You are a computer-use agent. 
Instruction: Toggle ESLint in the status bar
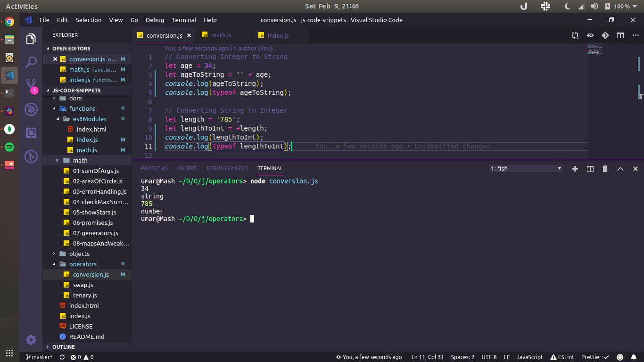click(562, 357)
